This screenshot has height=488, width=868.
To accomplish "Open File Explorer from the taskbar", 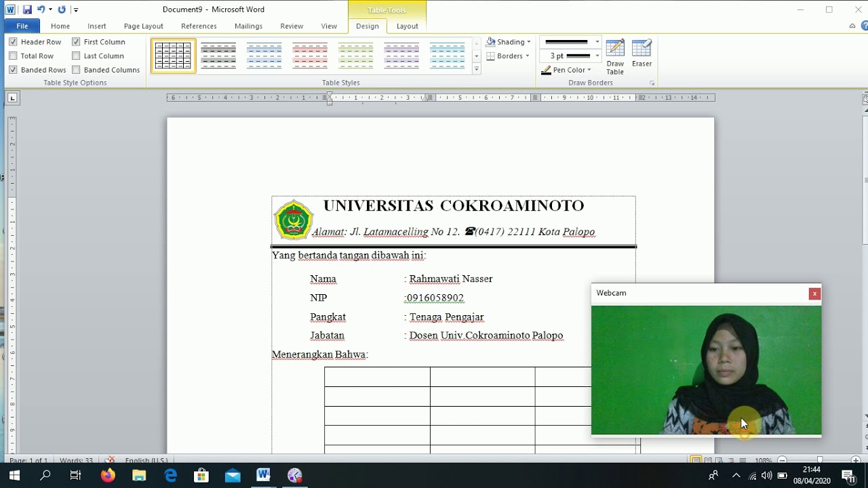I will (139, 475).
